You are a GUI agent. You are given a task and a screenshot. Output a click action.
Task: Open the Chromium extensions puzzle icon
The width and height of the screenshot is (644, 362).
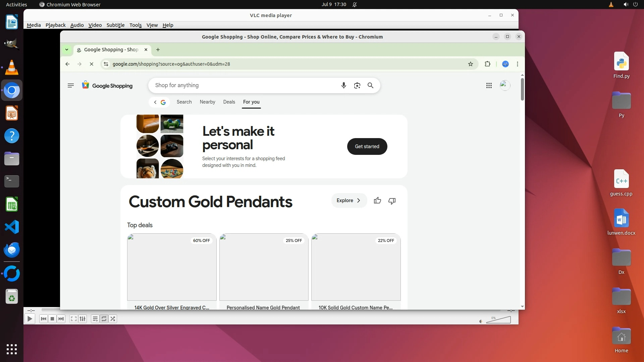pos(487,64)
